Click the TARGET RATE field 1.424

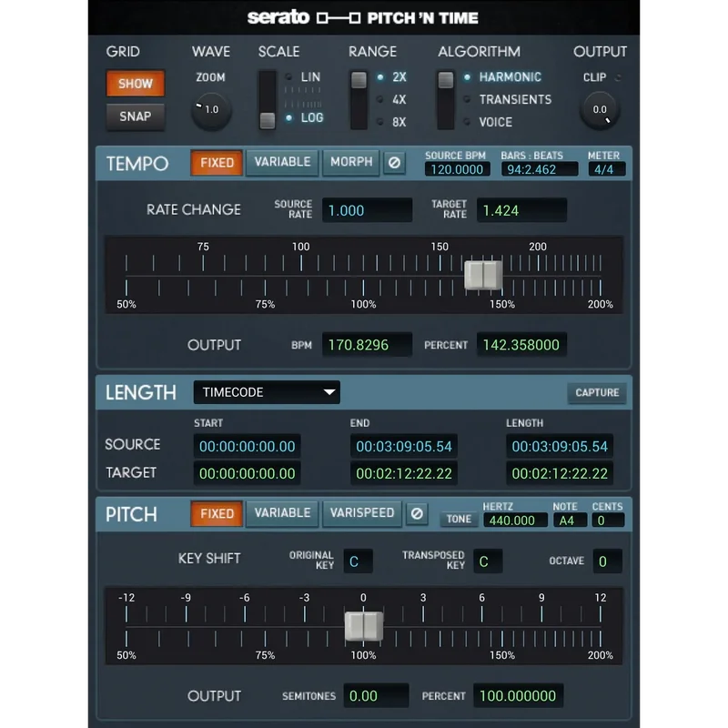(521, 210)
